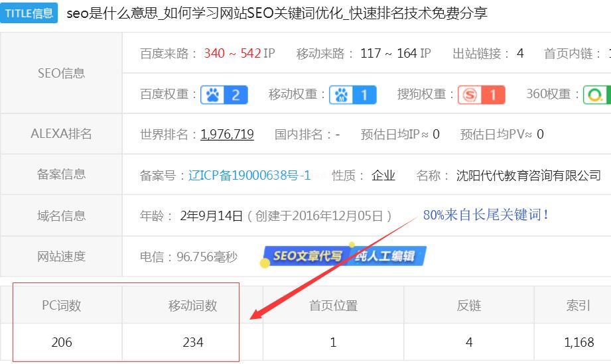Open the ICP record 辽ICP备19000638号-1 link
The height and width of the screenshot is (364, 611).
click(249, 175)
